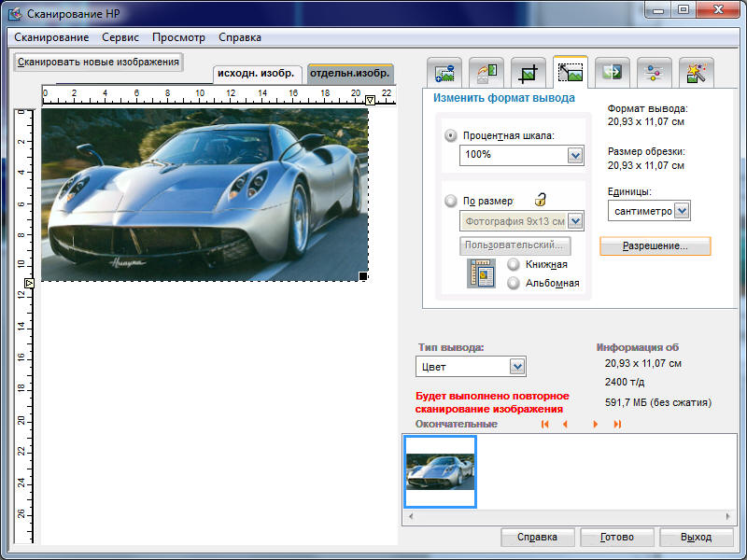Viewport: 747px width, 560px height.
Task: Open the rotate image tab icon
Action: tap(486, 73)
